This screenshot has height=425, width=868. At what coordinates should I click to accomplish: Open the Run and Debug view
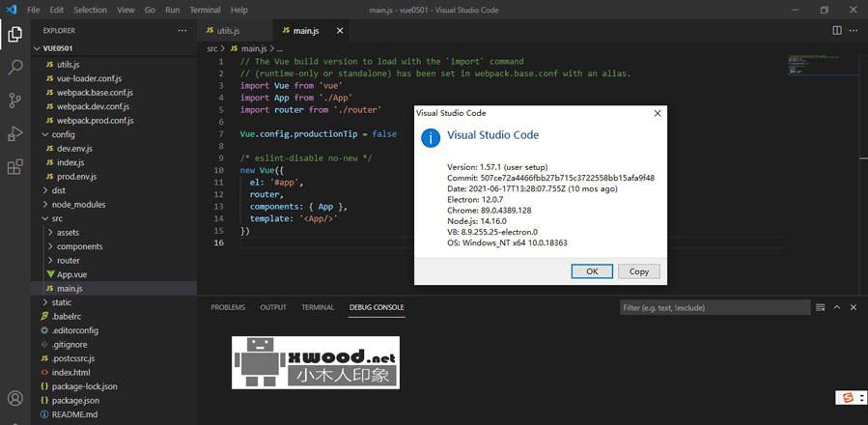click(x=15, y=133)
